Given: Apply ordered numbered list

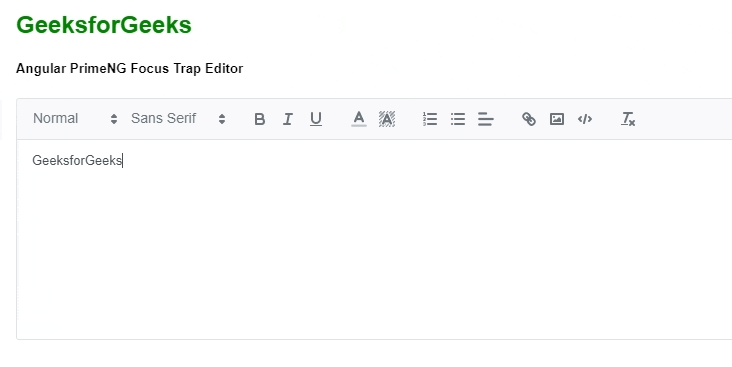Looking at the screenshot, I should 429,119.
